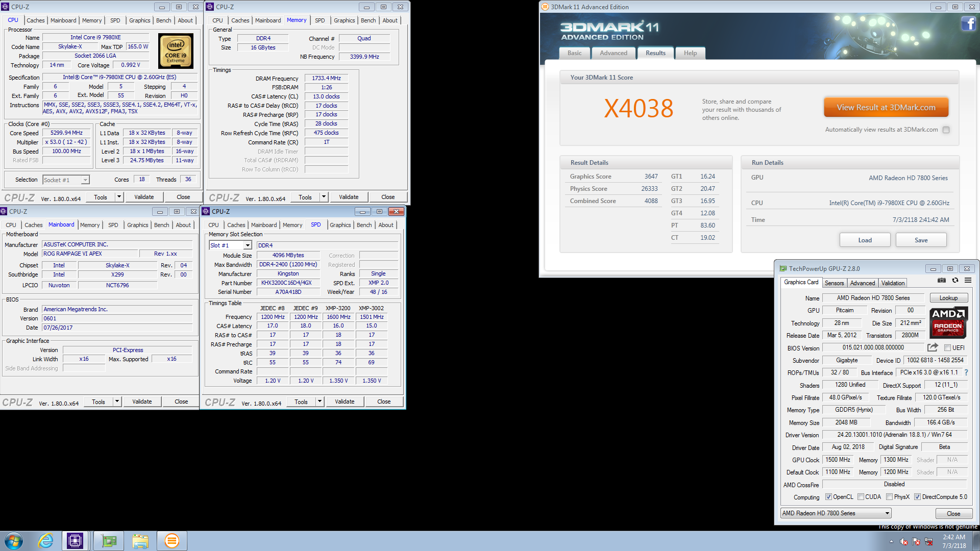Open About tab in CPU-Z SPD window

(386, 225)
